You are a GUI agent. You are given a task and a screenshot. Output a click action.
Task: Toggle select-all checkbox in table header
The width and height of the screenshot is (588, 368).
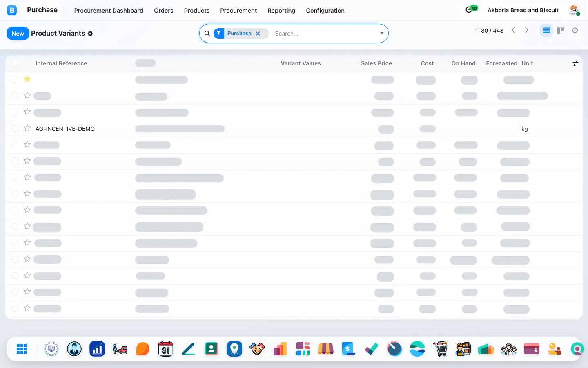[15, 63]
